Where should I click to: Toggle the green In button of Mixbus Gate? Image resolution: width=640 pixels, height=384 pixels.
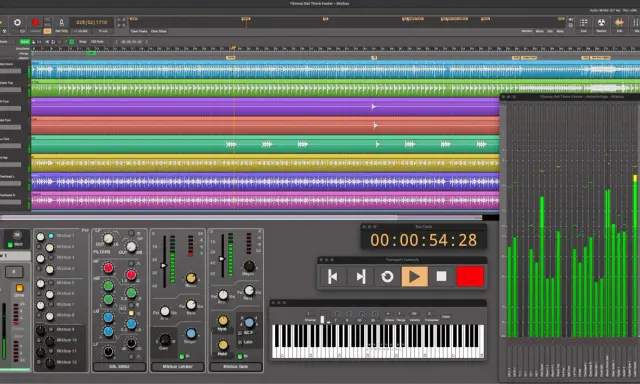point(240,356)
